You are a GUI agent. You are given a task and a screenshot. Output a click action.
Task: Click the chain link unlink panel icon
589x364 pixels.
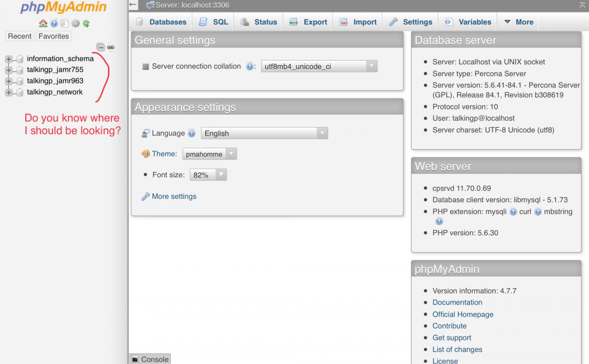point(110,47)
